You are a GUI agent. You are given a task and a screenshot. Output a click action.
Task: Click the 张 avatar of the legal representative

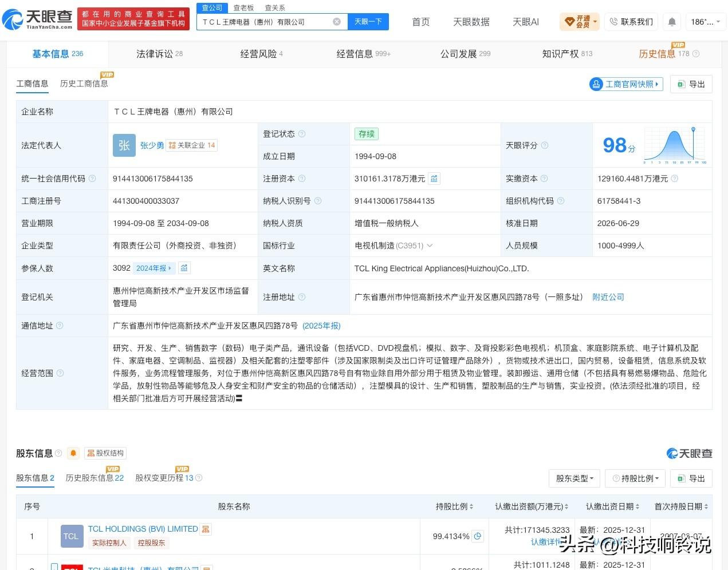click(x=124, y=145)
